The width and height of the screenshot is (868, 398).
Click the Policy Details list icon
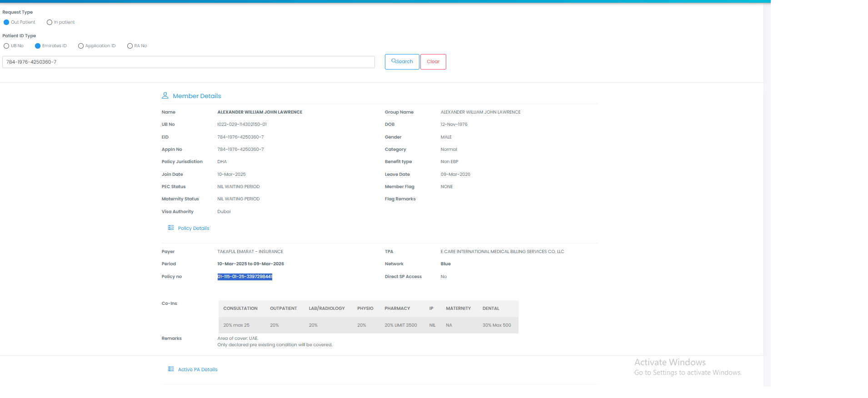[x=171, y=228]
